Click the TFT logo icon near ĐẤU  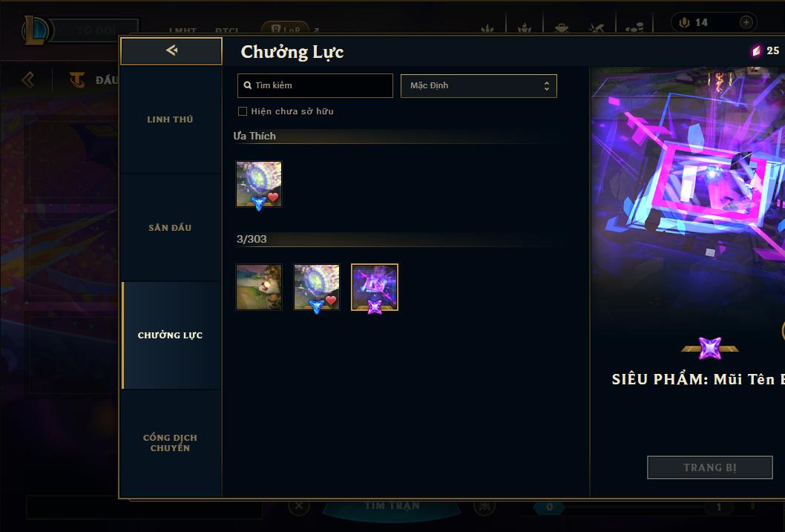point(77,79)
